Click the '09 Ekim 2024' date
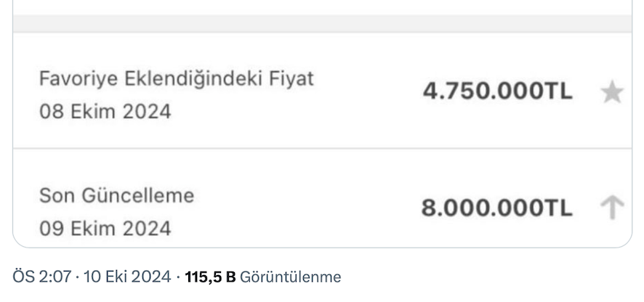Viewport: 644px width, 302px height. 105,229
